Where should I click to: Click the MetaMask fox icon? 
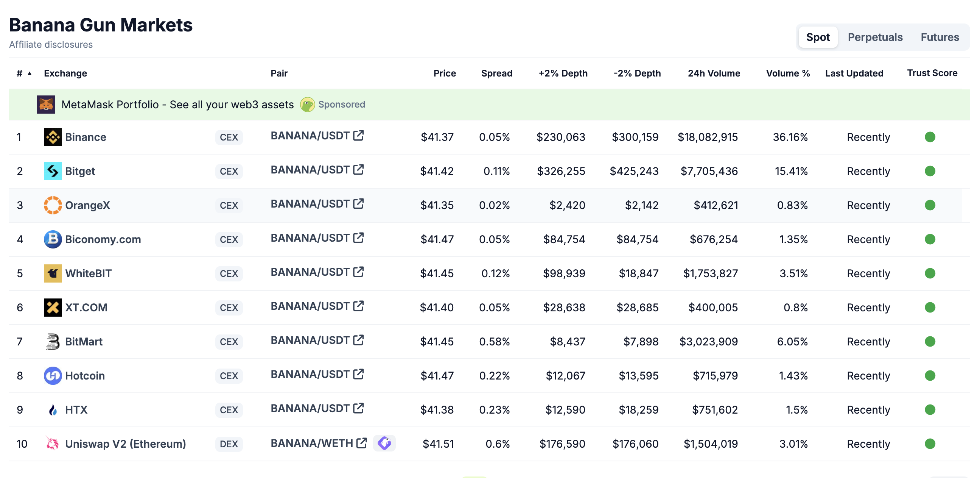tap(46, 105)
